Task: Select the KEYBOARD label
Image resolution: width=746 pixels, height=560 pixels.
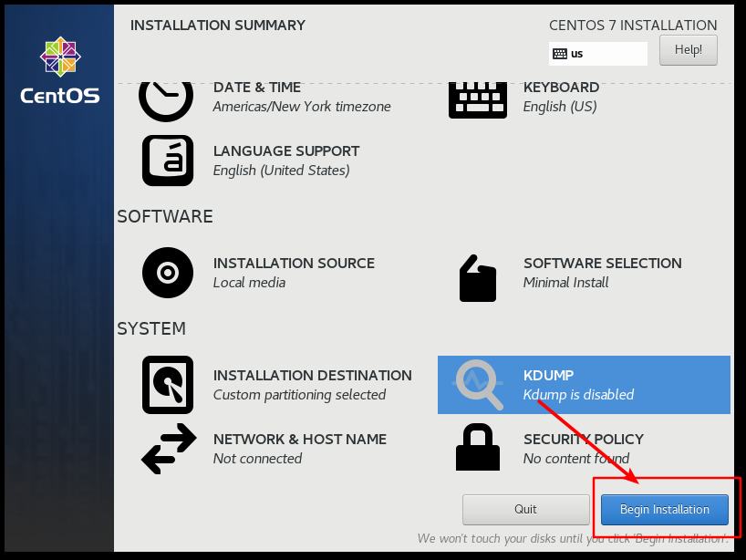Action: (x=561, y=88)
